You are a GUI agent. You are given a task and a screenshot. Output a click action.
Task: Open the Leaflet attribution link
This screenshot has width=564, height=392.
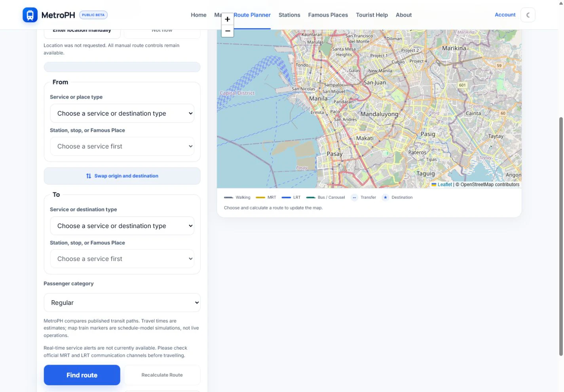pyautogui.click(x=444, y=185)
